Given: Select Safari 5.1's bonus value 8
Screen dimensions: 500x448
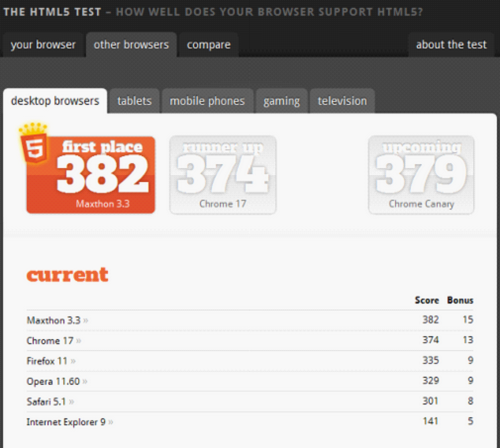Looking at the screenshot, I should (x=470, y=401).
